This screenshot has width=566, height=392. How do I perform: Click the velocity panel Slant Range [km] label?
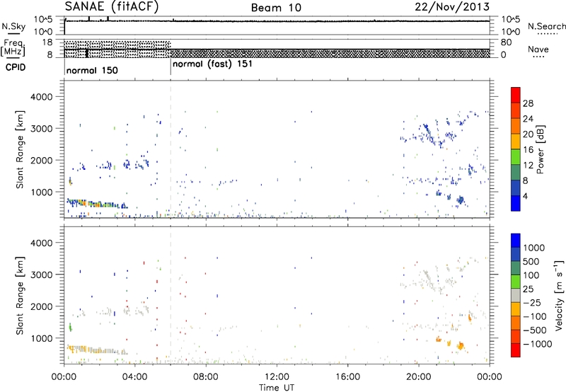21,296
